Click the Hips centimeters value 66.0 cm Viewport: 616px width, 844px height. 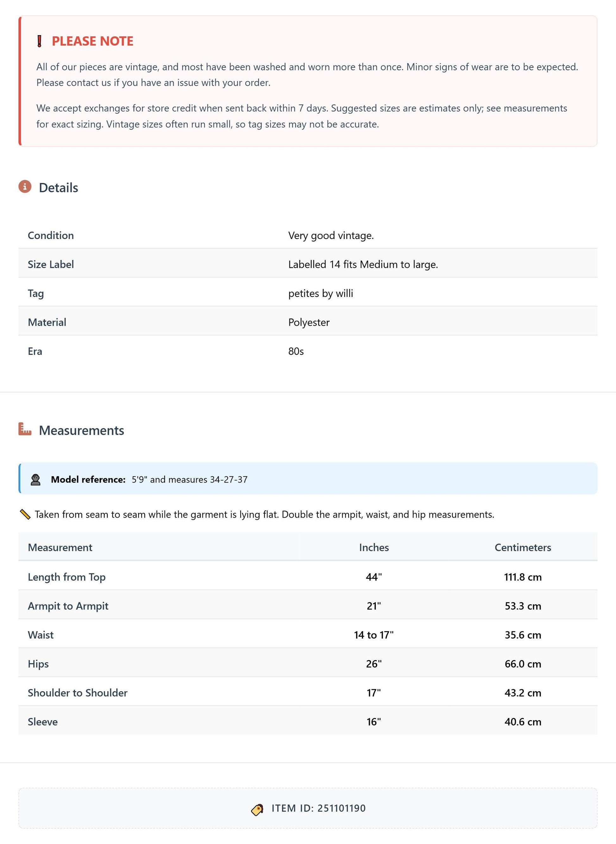(523, 664)
